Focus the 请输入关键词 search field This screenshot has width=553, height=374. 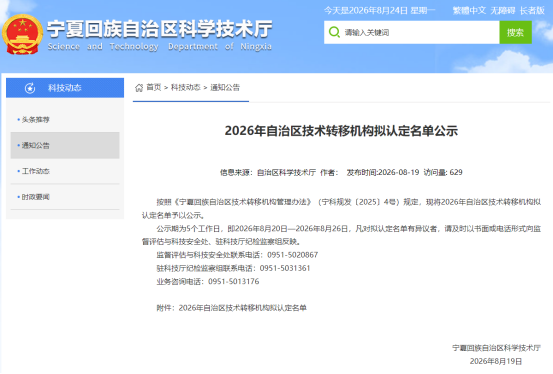(x=412, y=32)
